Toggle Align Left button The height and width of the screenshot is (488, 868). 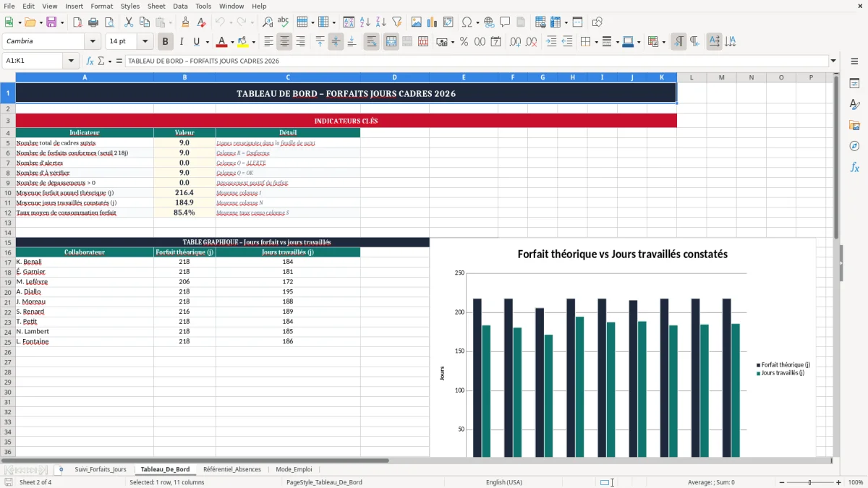point(269,42)
